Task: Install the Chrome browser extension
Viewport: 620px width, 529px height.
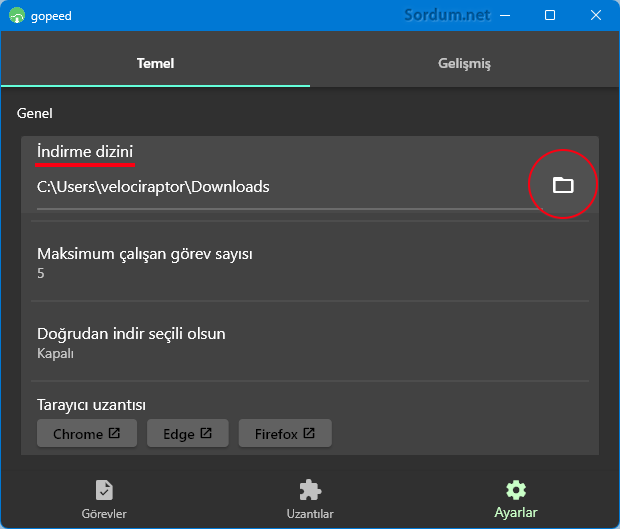Action: click(x=87, y=433)
